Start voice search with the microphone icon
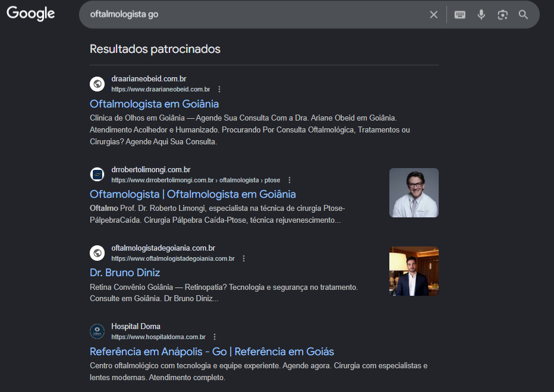Screen dimensions: 554x392 coord(481,14)
